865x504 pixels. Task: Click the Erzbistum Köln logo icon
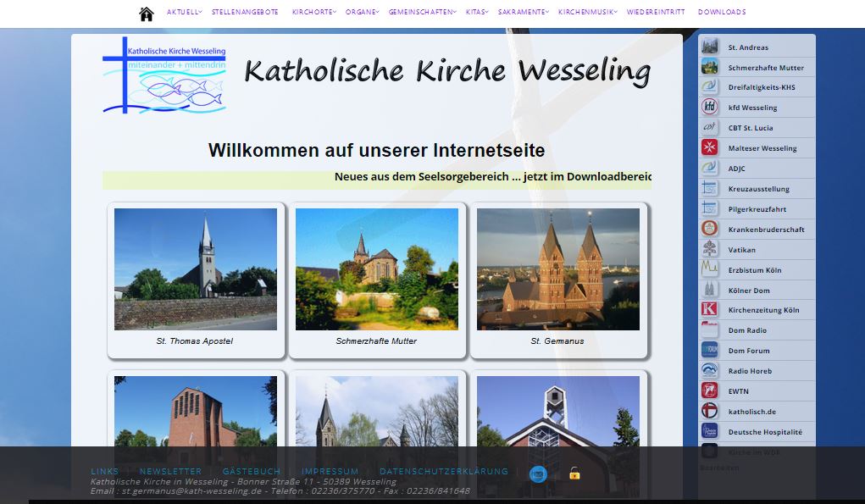(709, 269)
